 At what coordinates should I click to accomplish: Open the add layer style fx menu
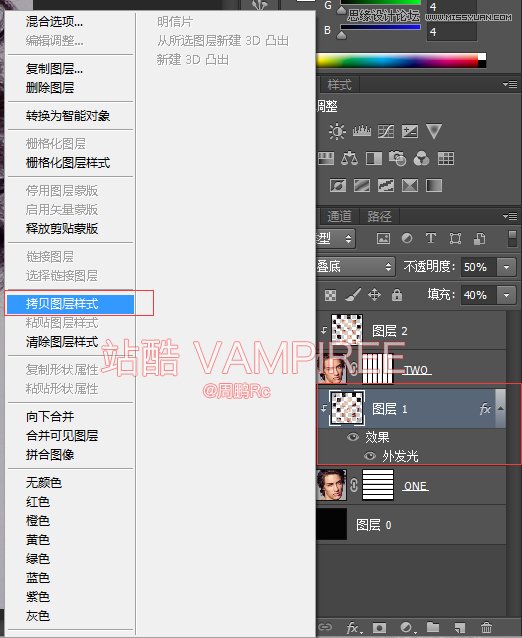[x=354, y=627]
